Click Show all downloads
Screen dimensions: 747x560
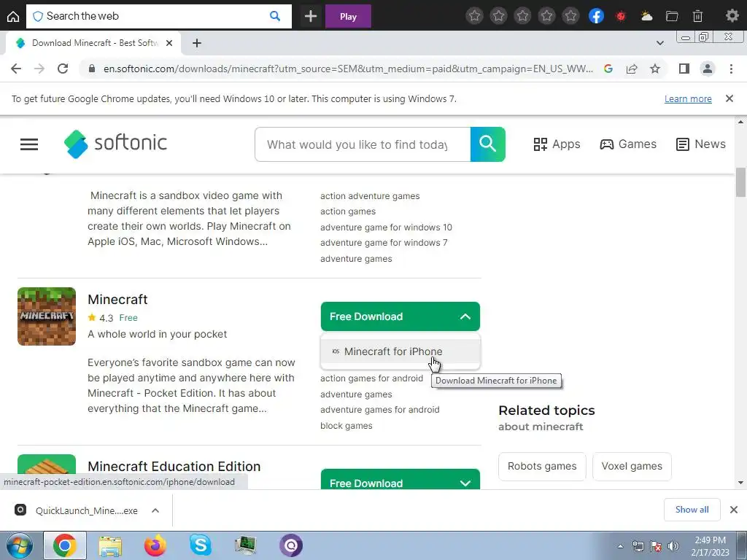692,510
